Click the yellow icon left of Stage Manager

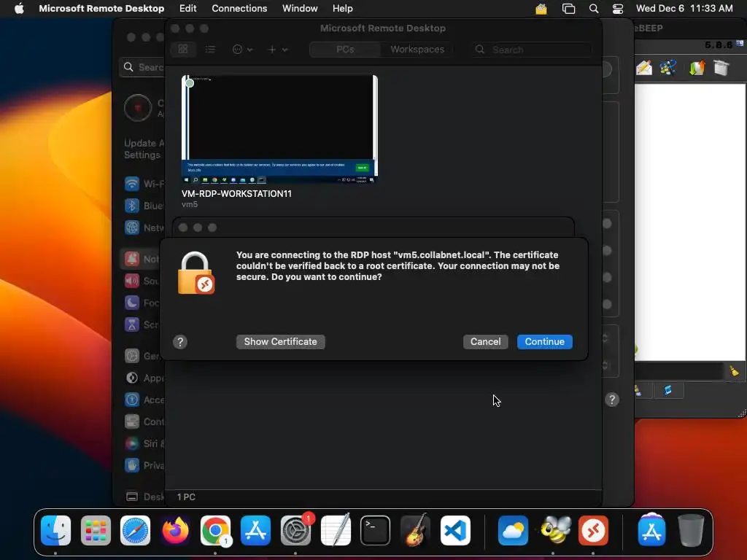point(541,9)
